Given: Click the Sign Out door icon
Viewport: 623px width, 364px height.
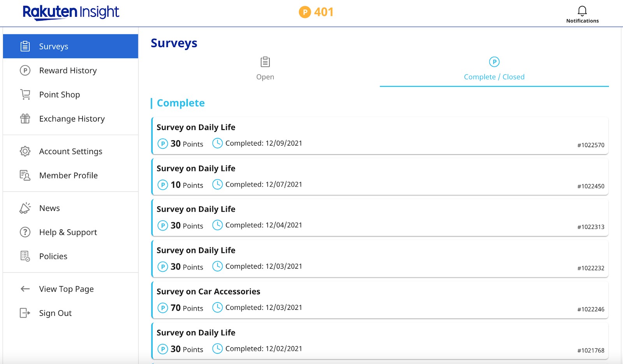Looking at the screenshot, I should (25, 313).
